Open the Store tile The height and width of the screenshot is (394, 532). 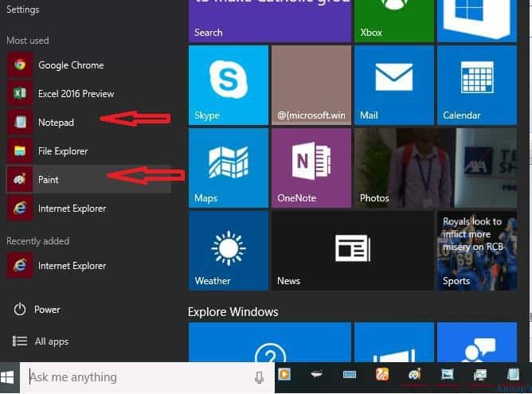[x=477, y=21]
